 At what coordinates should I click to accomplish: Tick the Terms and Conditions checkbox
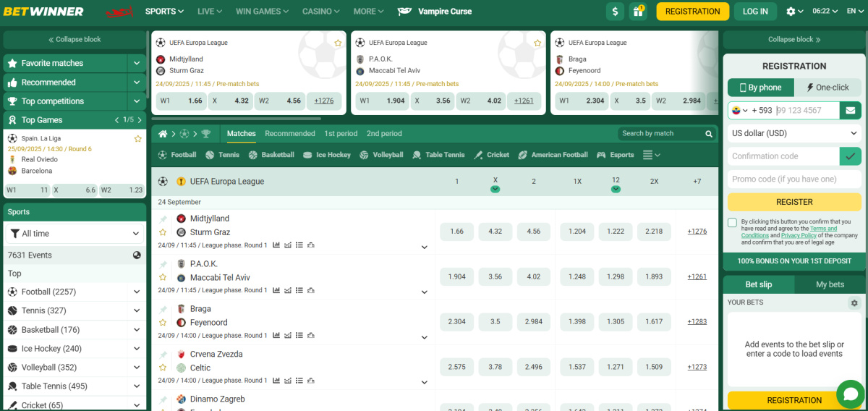click(x=733, y=223)
